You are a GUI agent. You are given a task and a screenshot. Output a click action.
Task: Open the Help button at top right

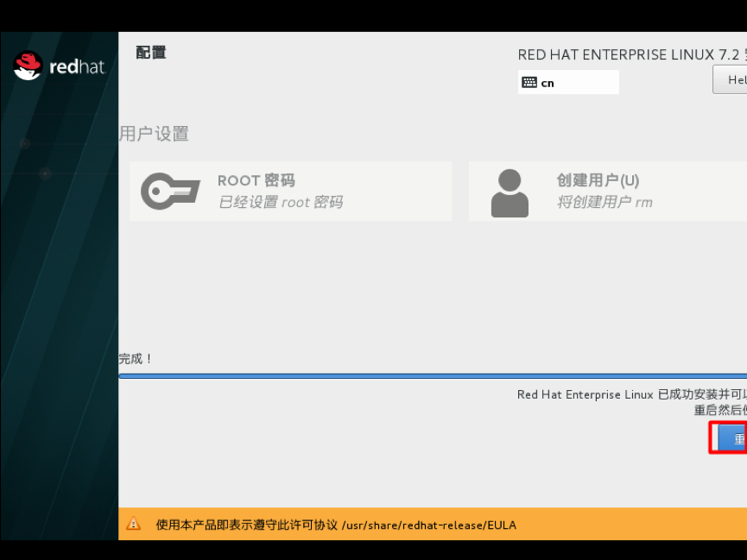click(x=730, y=79)
